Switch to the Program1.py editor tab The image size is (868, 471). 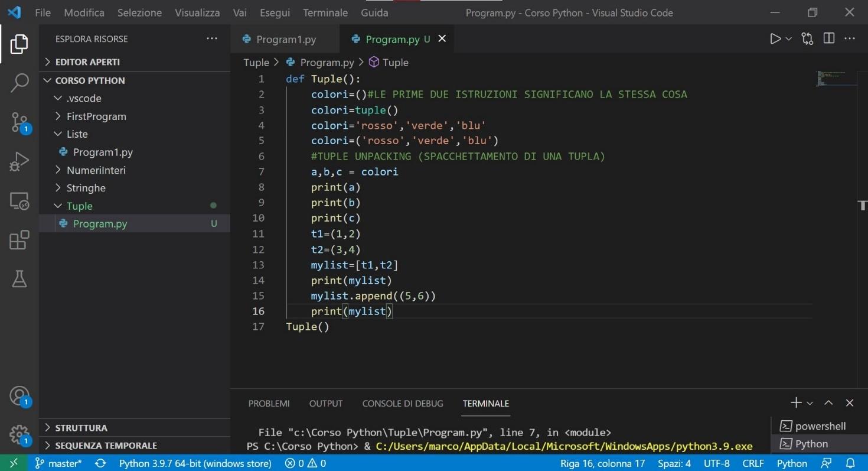285,39
